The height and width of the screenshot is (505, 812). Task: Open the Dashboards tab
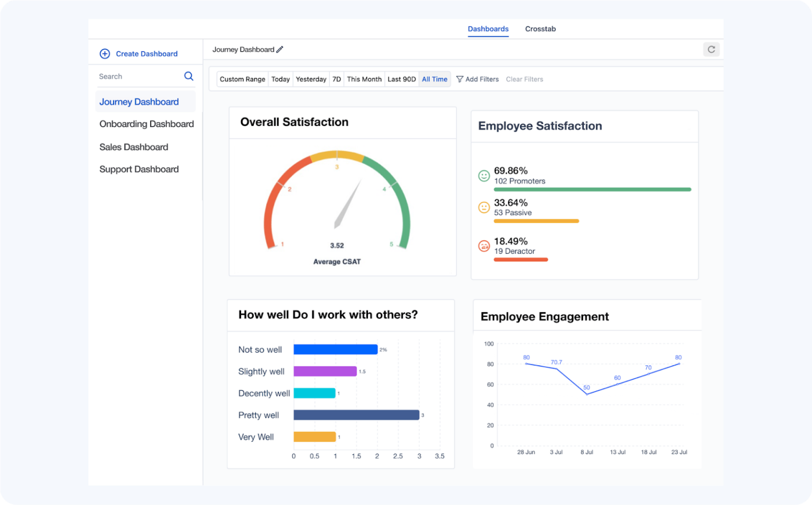(488, 29)
